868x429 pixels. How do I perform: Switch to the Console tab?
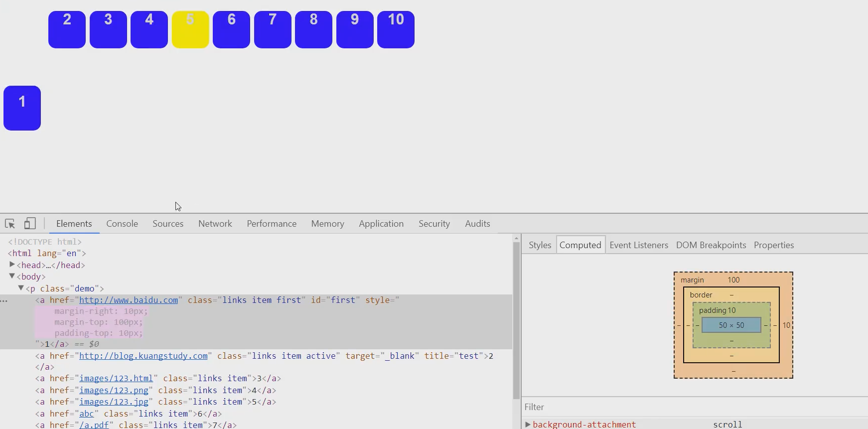[x=122, y=224]
